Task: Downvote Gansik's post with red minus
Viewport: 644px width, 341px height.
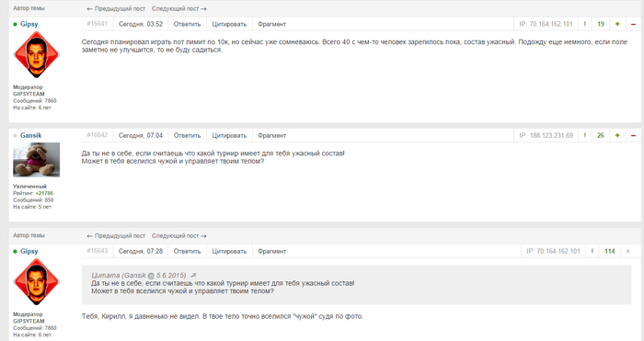Action: pyautogui.click(x=633, y=135)
